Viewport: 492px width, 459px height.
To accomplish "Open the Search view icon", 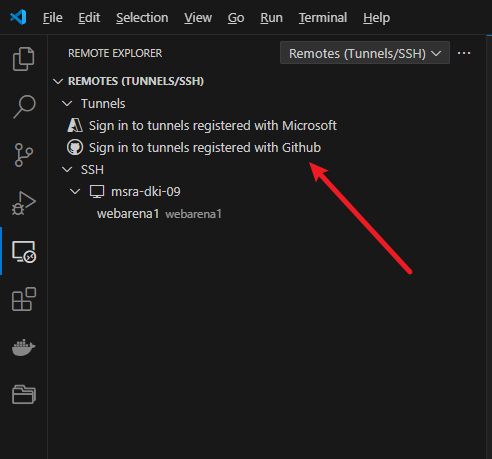I will [x=24, y=107].
